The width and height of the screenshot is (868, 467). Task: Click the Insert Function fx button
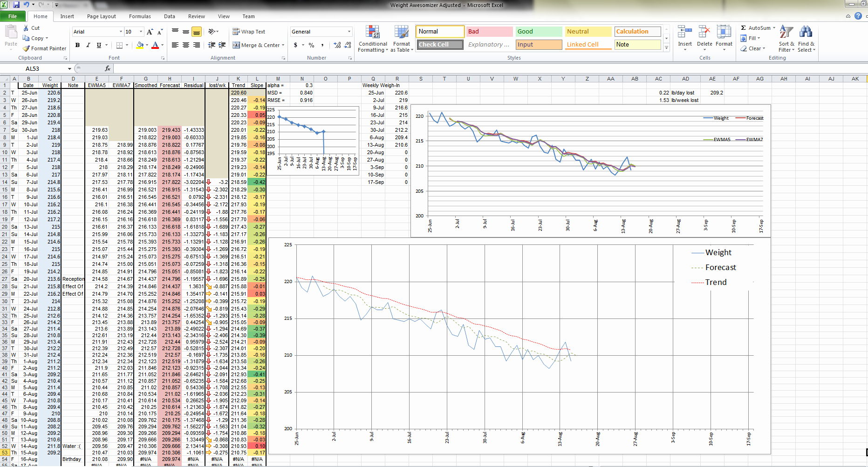point(108,69)
